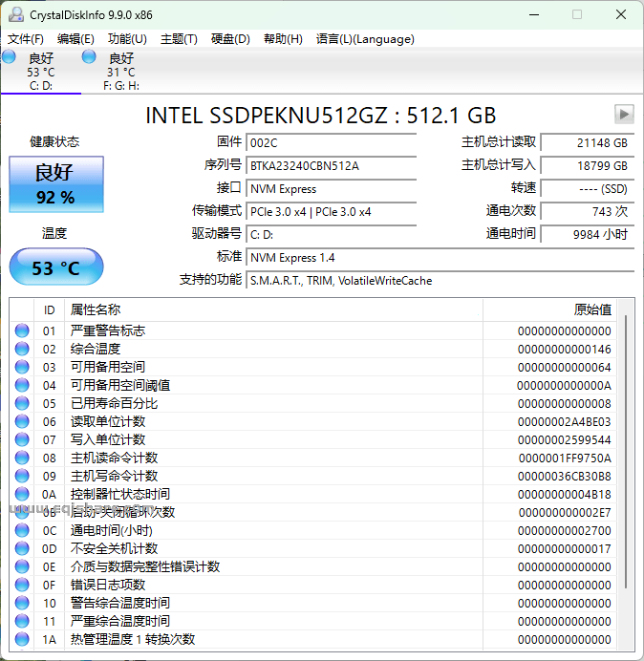Click status orb for attribute 0C 通电时间(小时)
The width and height of the screenshot is (644, 661).
[22, 530]
